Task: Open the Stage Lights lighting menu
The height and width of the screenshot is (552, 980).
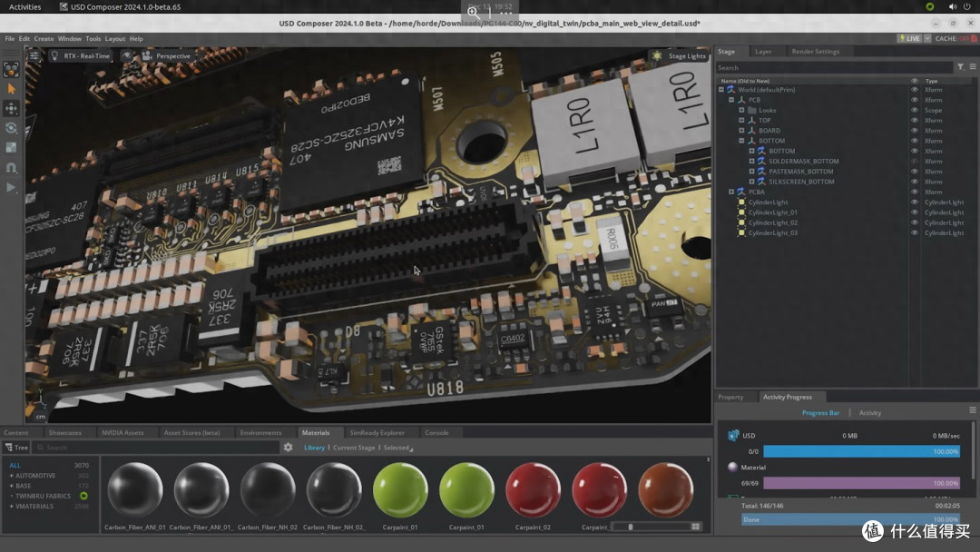Action: tap(680, 55)
